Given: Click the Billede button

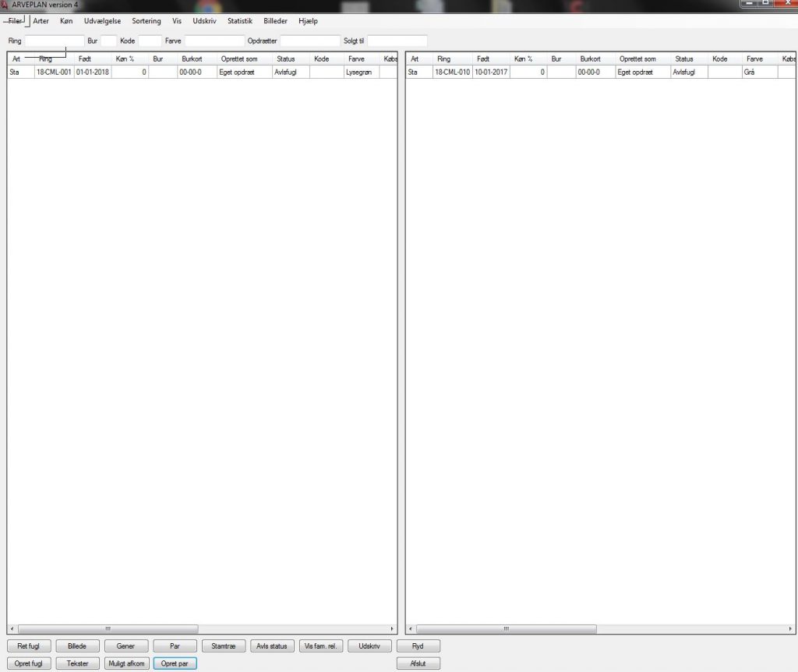Looking at the screenshot, I should (x=77, y=646).
